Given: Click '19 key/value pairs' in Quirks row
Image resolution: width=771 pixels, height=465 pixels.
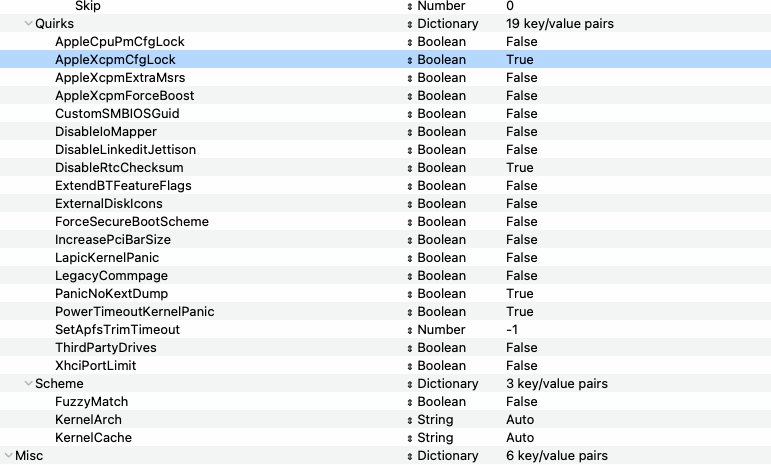Looking at the screenshot, I should [560, 24].
